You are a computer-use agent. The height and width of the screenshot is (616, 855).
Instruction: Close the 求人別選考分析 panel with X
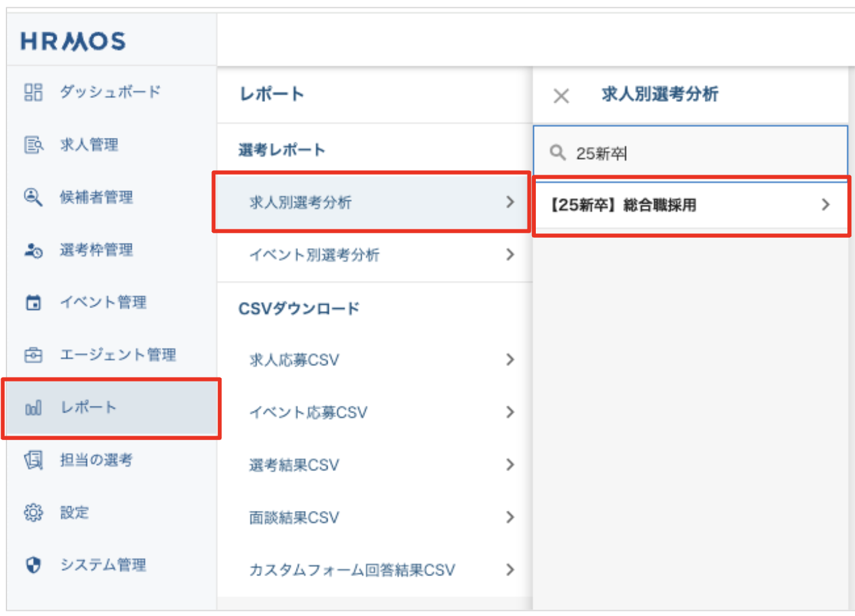pyautogui.click(x=561, y=96)
